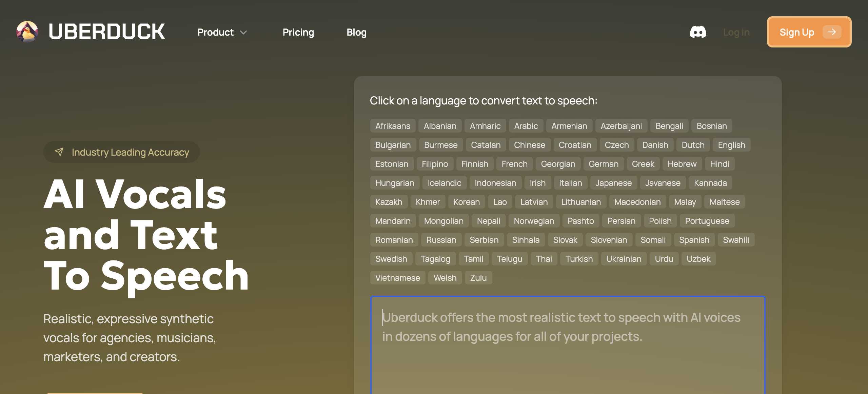Select the Portuguese language chip

point(707,221)
